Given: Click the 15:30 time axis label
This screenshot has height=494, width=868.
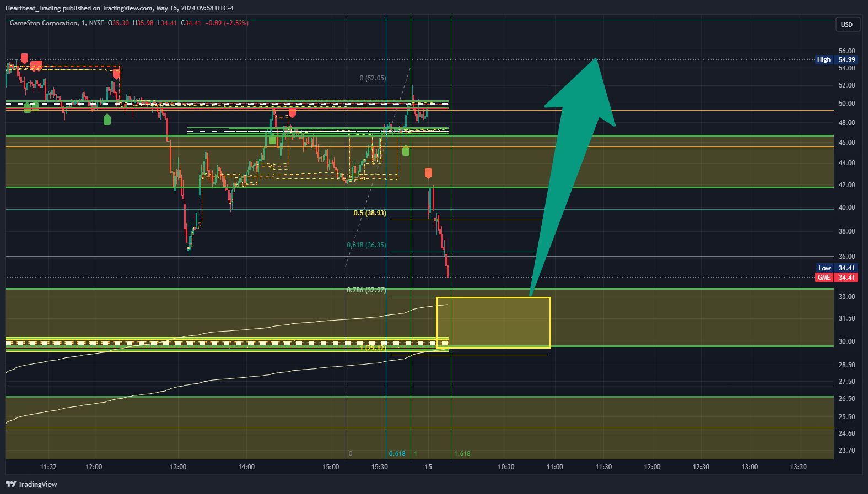Looking at the screenshot, I should [379, 467].
